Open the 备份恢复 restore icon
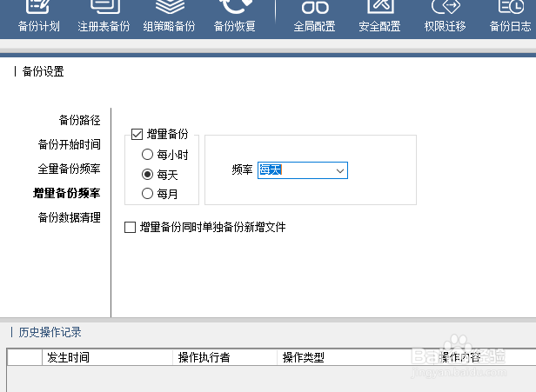Image resolution: width=536 pixels, height=392 pixels. coord(235,17)
